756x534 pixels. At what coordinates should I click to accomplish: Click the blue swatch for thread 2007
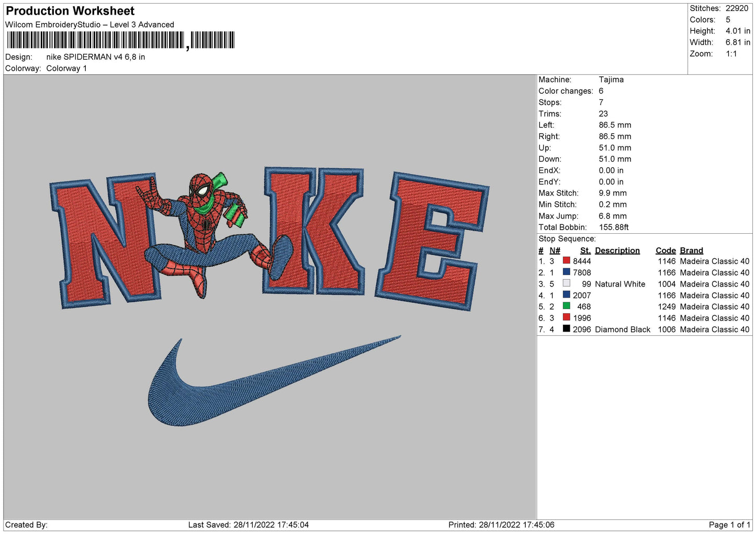(x=566, y=295)
